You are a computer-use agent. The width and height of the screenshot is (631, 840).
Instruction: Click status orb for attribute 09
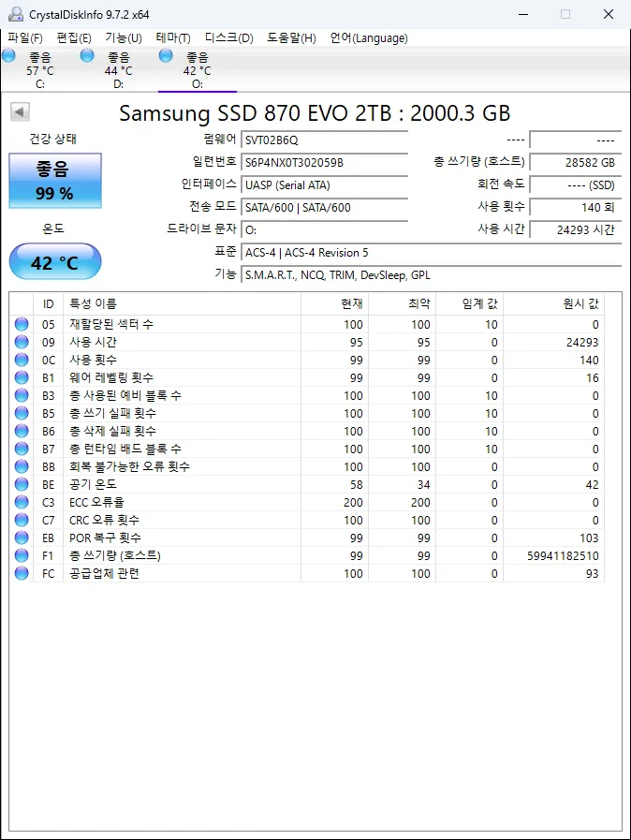coord(22,342)
